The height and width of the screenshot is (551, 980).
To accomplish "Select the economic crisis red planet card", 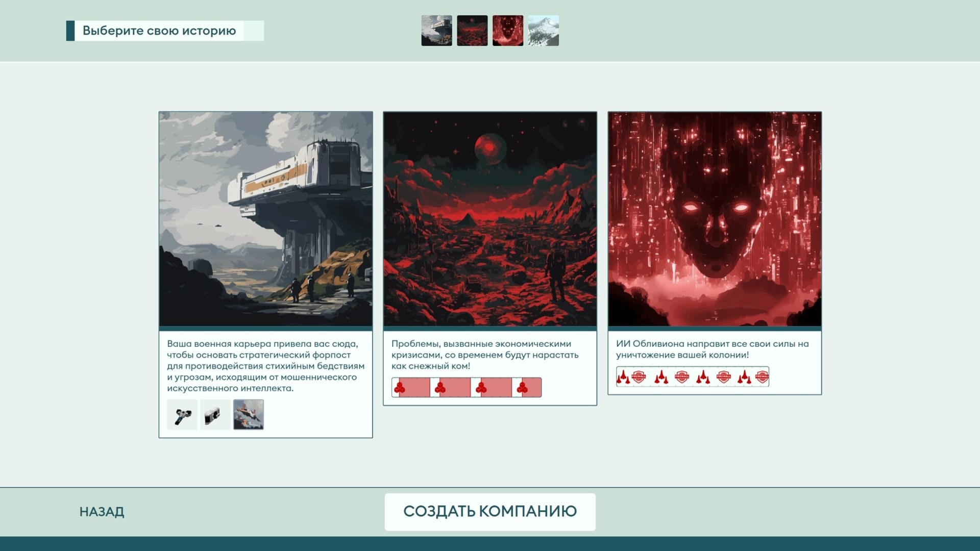I will pyautogui.click(x=490, y=219).
